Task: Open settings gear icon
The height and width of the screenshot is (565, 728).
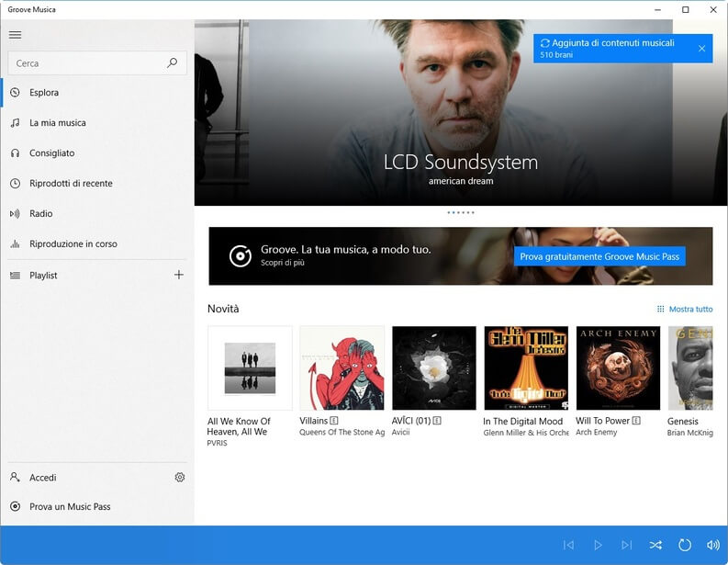Action: tap(180, 477)
